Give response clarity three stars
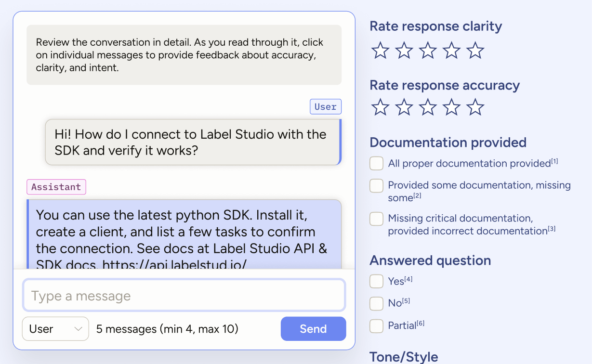This screenshot has height=364, width=592. [428, 51]
